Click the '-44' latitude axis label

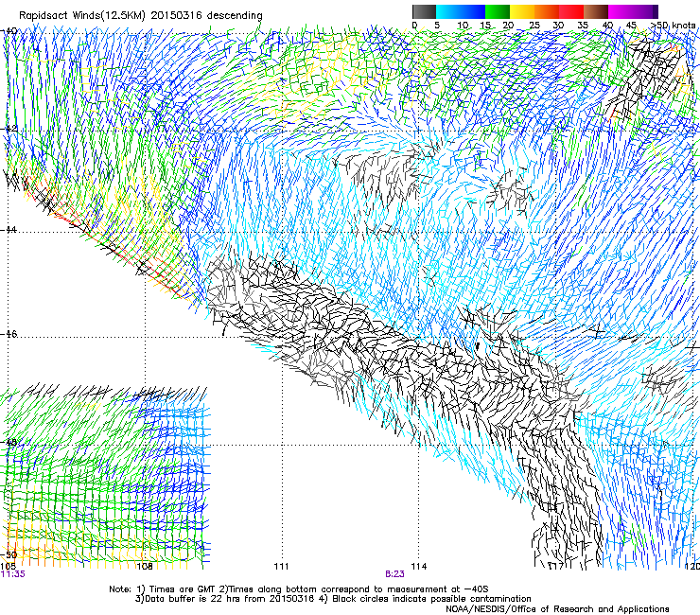click(9, 230)
